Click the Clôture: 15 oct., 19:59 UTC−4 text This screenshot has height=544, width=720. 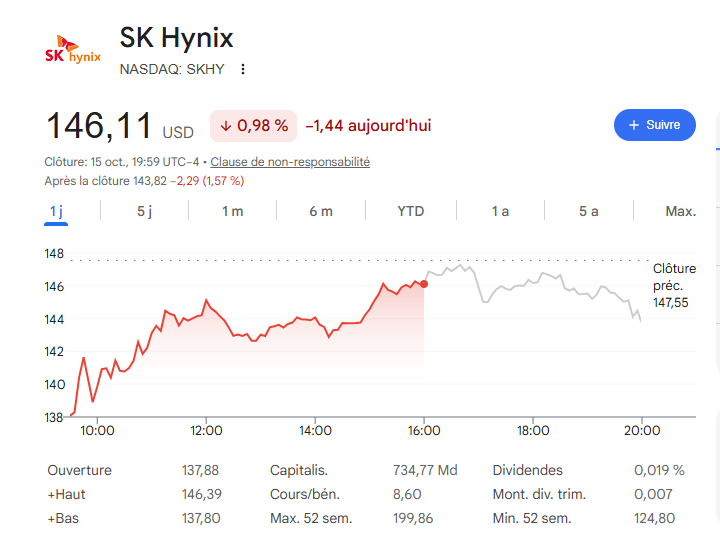[x=122, y=162]
